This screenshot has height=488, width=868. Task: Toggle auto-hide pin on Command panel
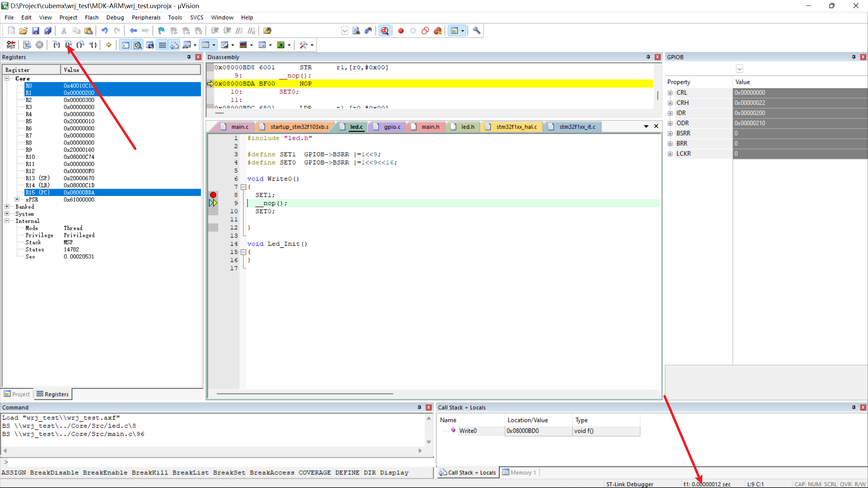click(419, 407)
